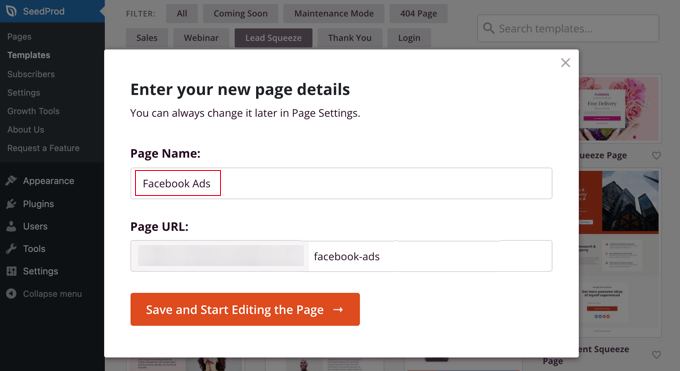The height and width of the screenshot is (371, 680).
Task: Filter by Thank You templates
Action: (x=350, y=38)
